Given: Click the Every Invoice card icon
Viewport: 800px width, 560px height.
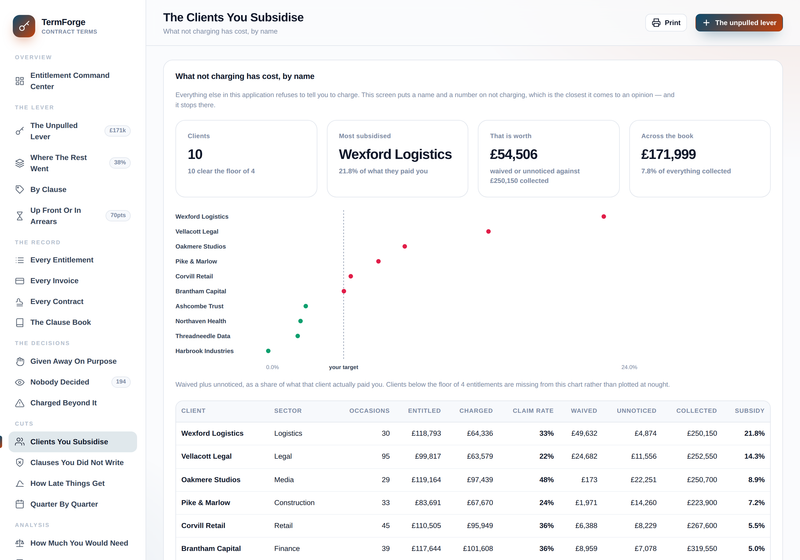Looking at the screenshot, I should tap(19, 281).
